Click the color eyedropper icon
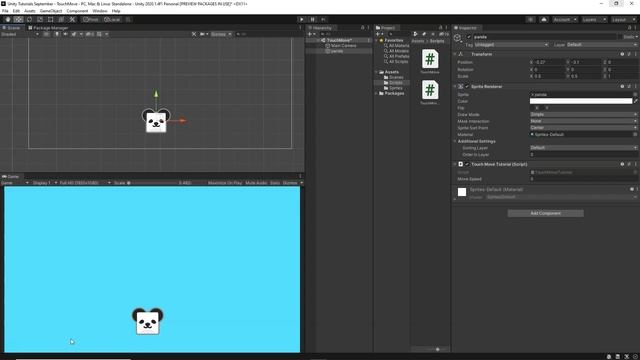The width and height of the screenshot is (640, 360). pos(636,101)
